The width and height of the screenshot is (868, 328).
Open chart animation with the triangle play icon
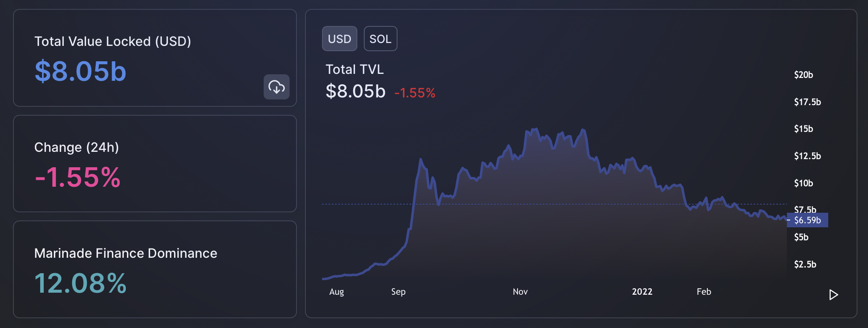point(834,295)
